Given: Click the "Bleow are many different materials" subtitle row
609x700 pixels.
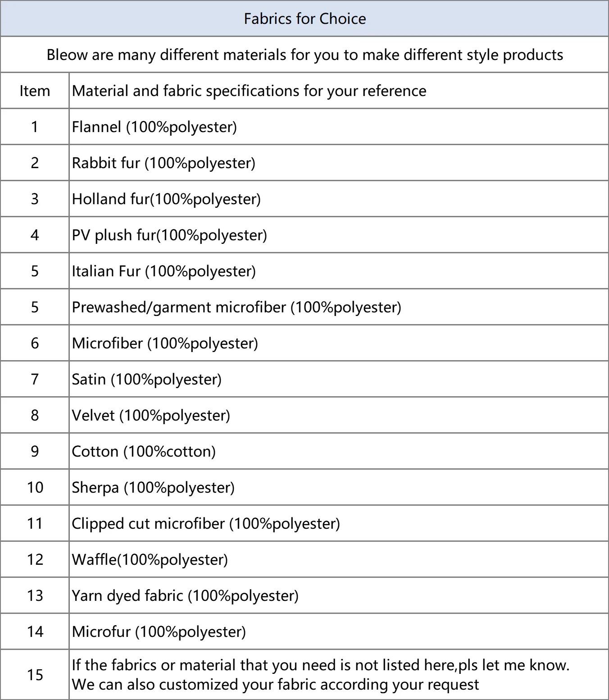Looking at the screenshot, I should point(304,55).
